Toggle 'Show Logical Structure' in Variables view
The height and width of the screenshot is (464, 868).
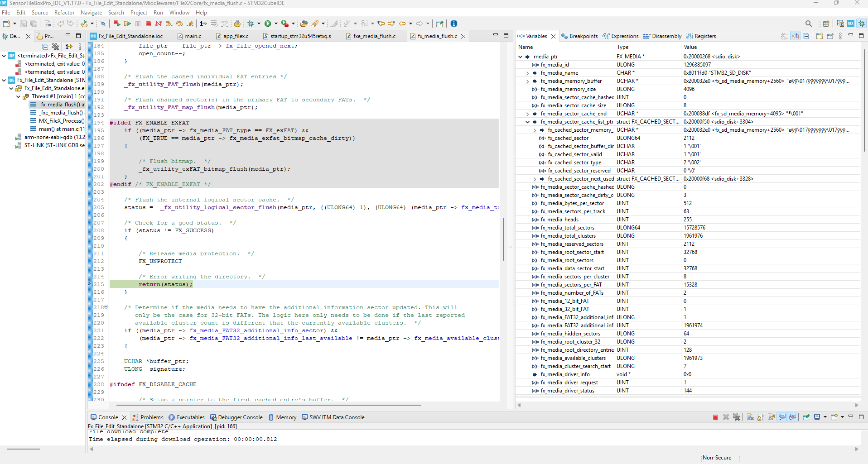(x=795, y=36)
